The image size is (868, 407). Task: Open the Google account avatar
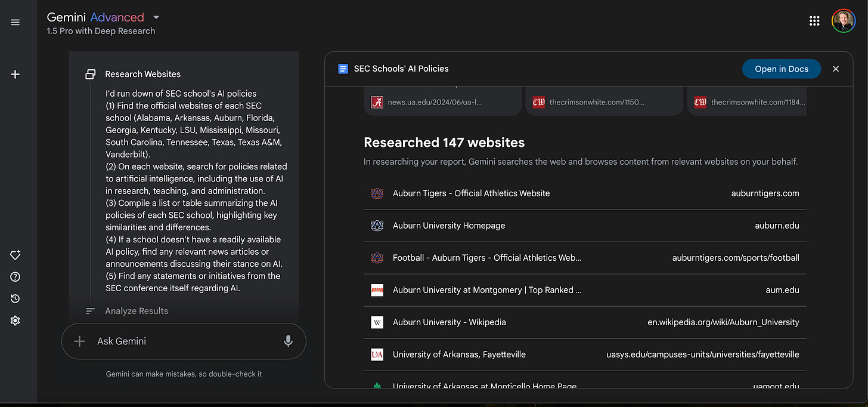coord(844,21)
